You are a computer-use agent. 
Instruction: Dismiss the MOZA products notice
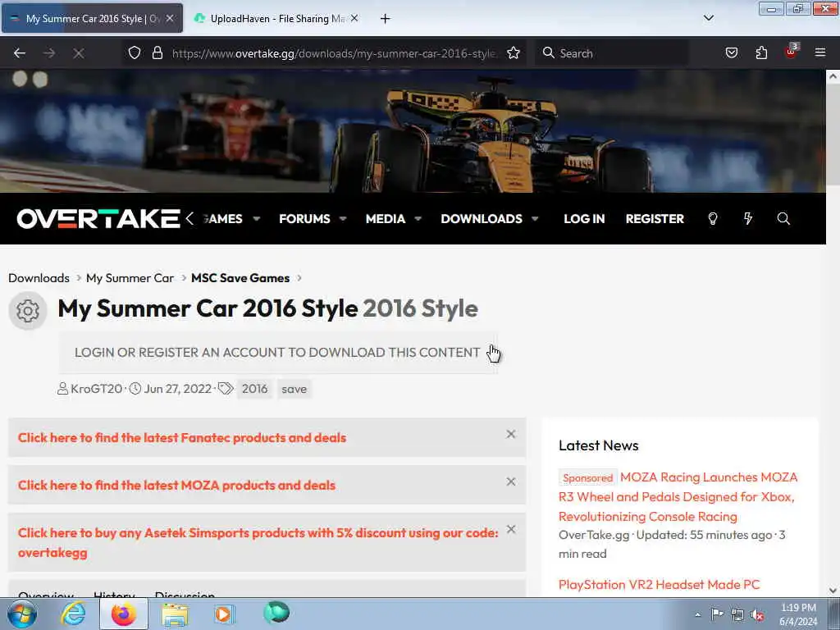[511, 482]
